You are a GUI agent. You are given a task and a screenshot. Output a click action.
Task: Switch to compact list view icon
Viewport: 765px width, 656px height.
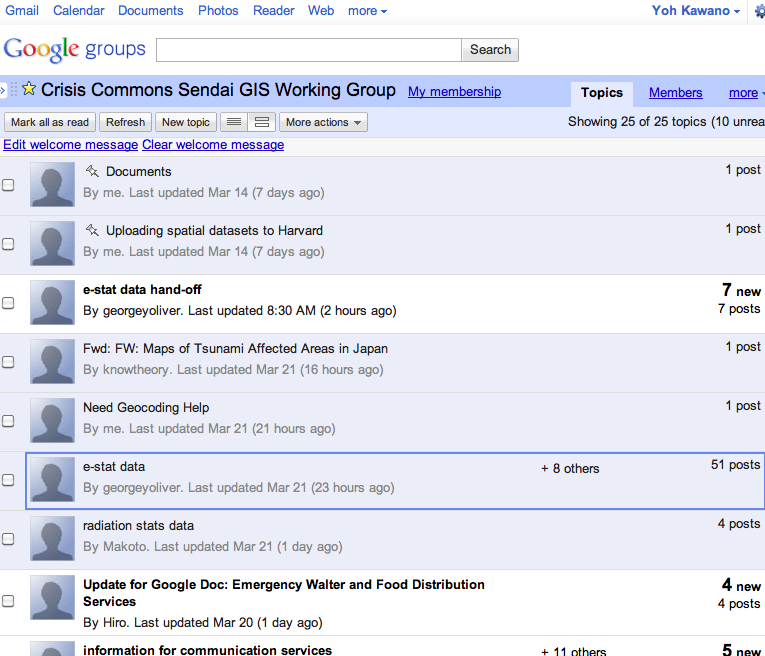point(234,122)
